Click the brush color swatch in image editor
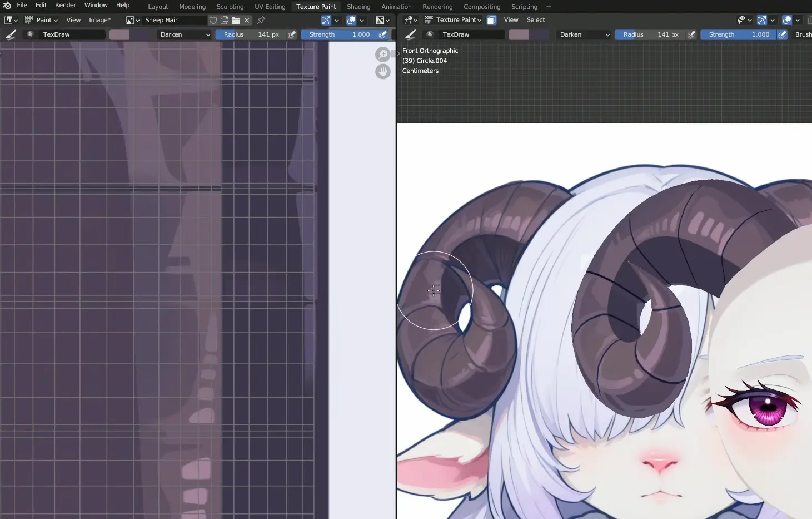Screen dimensions: 812x519 pyautogui.click(x=119, y=34)
